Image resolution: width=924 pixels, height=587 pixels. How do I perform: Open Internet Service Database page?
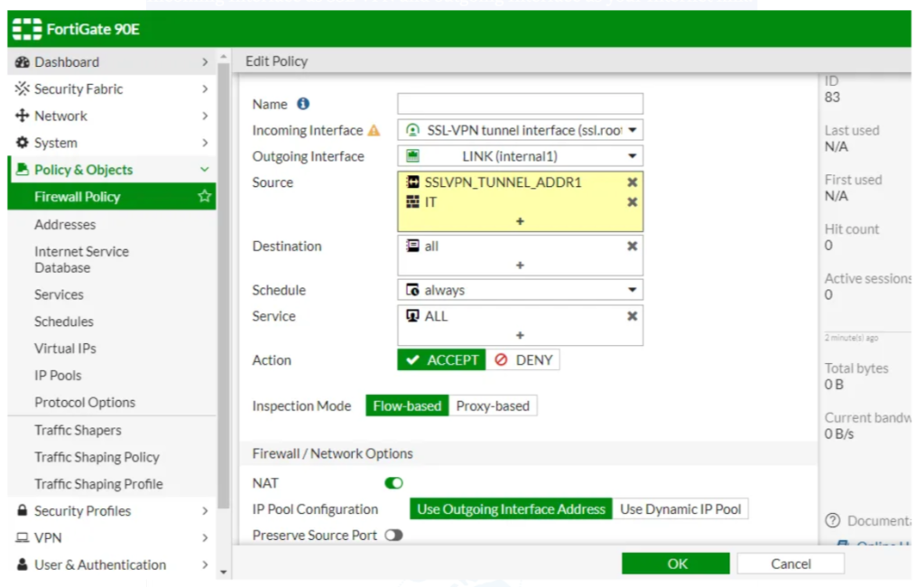[x=81, y=259]
